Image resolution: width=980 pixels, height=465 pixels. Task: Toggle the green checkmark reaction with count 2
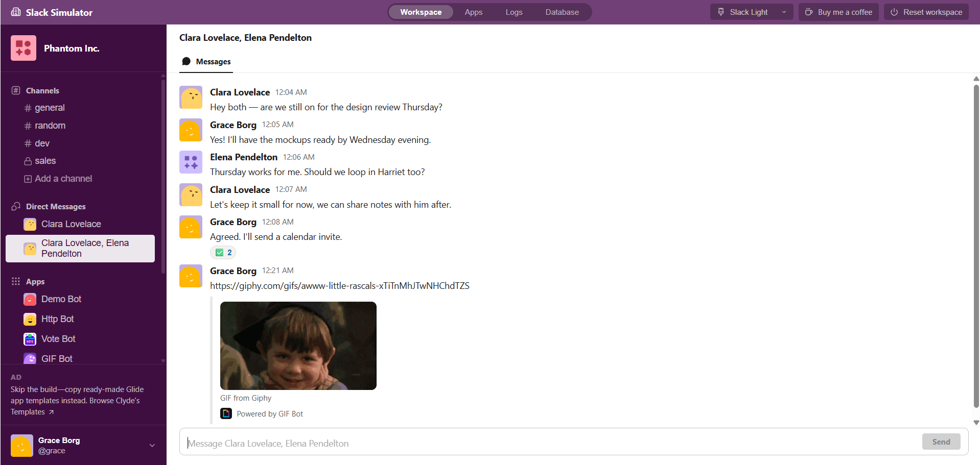point(223,252)
